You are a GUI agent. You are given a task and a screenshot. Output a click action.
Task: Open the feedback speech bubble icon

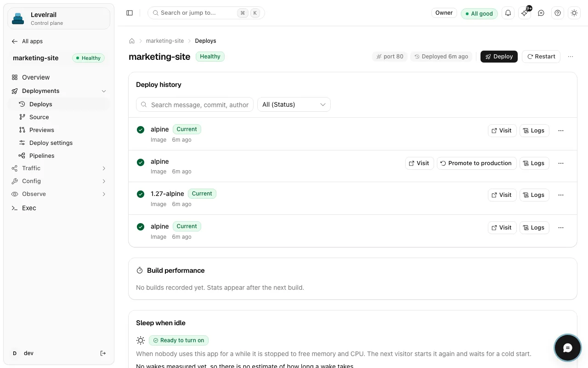pyautogui.click(x=541, y=13)
